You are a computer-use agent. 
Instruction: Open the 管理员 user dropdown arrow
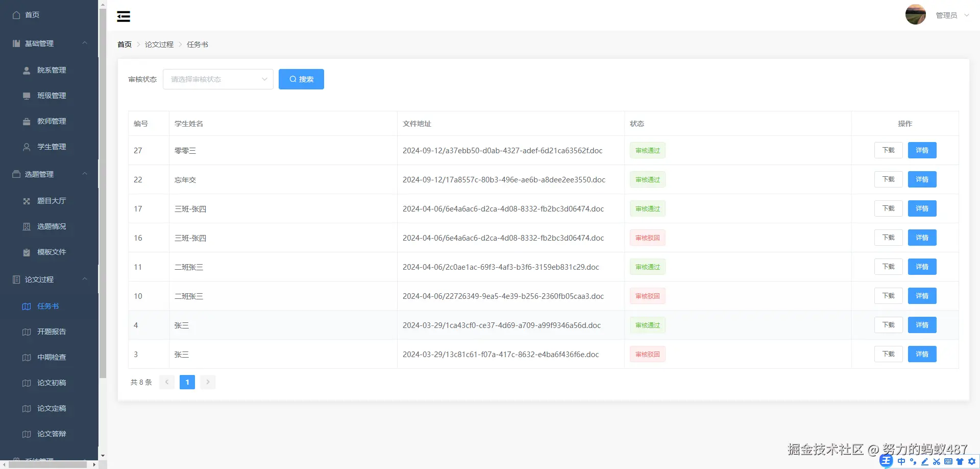click(x=967, y=15)
